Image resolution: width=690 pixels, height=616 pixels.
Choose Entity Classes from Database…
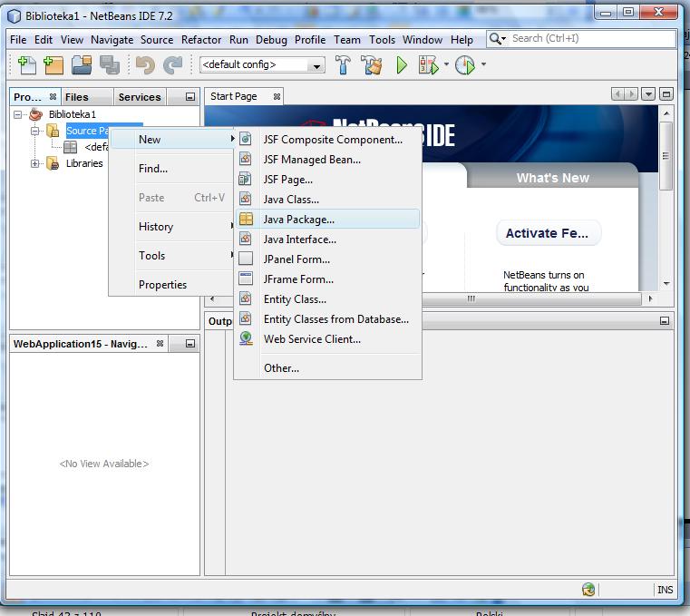coord(327,318)
